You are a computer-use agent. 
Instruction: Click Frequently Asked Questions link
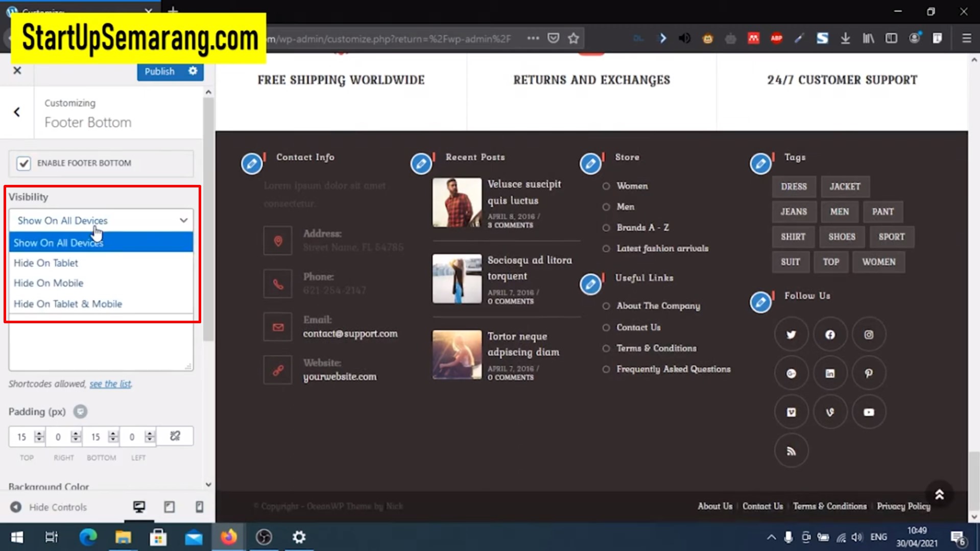pyautogui.click(x=673, y=369)
